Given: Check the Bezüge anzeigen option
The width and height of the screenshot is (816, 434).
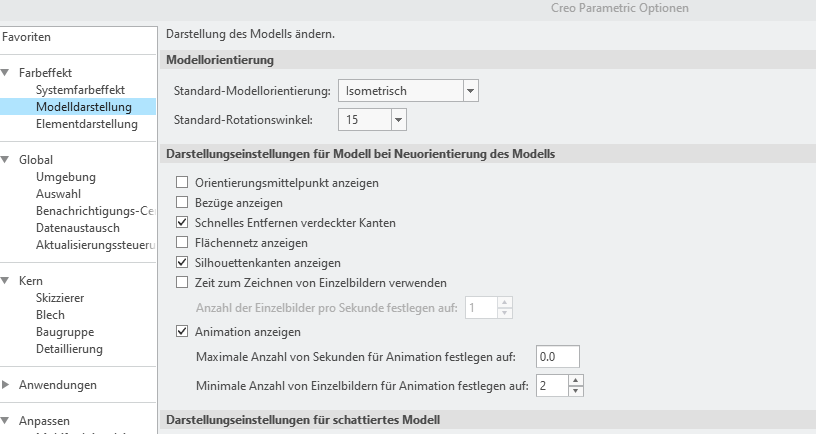Looking at the screenshot, I should pyautogui.click(x=182, y=202).
